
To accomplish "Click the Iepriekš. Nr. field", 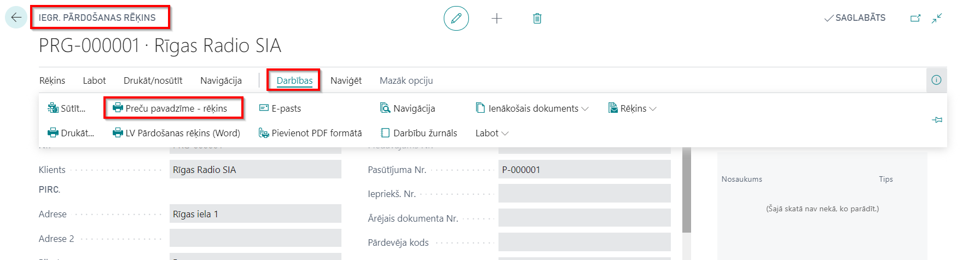I will [x=584, y=193].
